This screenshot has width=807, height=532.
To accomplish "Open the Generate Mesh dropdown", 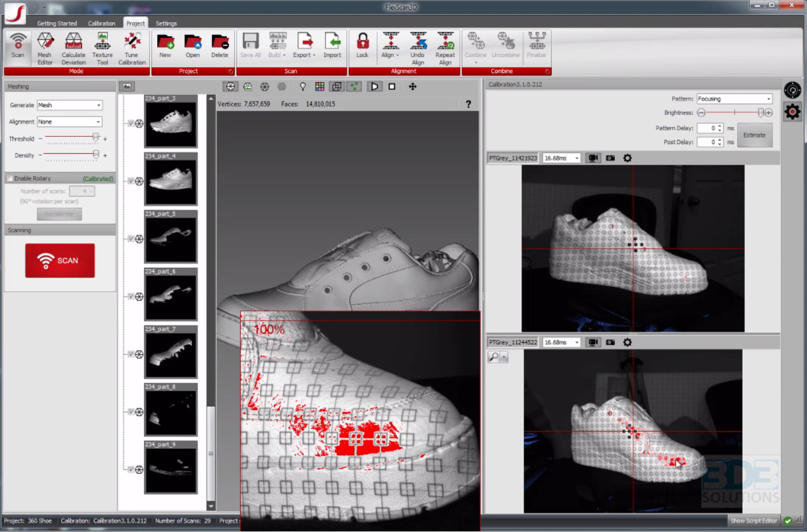I will [70, 105].
